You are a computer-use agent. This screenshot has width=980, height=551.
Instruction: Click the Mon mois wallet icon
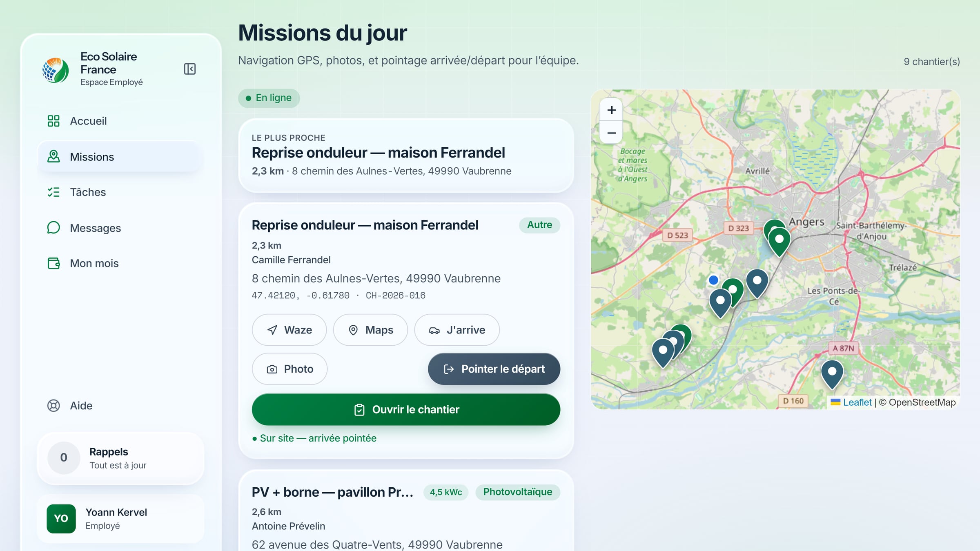(53, 263)
